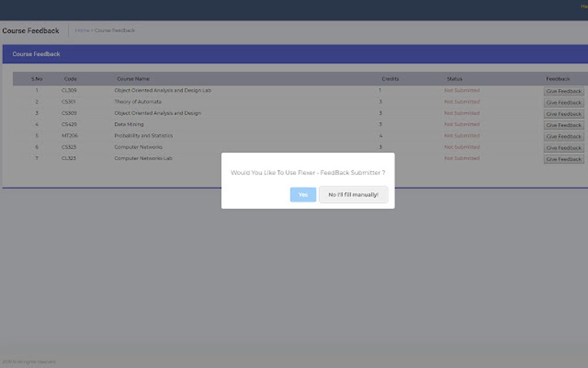Give Feedback for Object Oriented Analysis and Design Lab
The width and height of the screenshot is (588, 368).
[x=563, y=91]
